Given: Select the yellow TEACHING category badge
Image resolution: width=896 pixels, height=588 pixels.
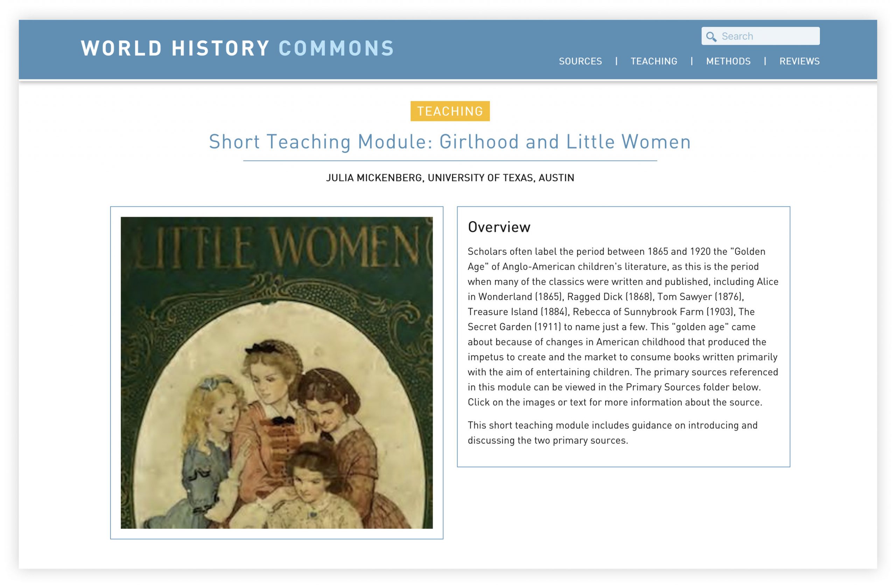Looking at the screenshot, I should coord(450,111).
